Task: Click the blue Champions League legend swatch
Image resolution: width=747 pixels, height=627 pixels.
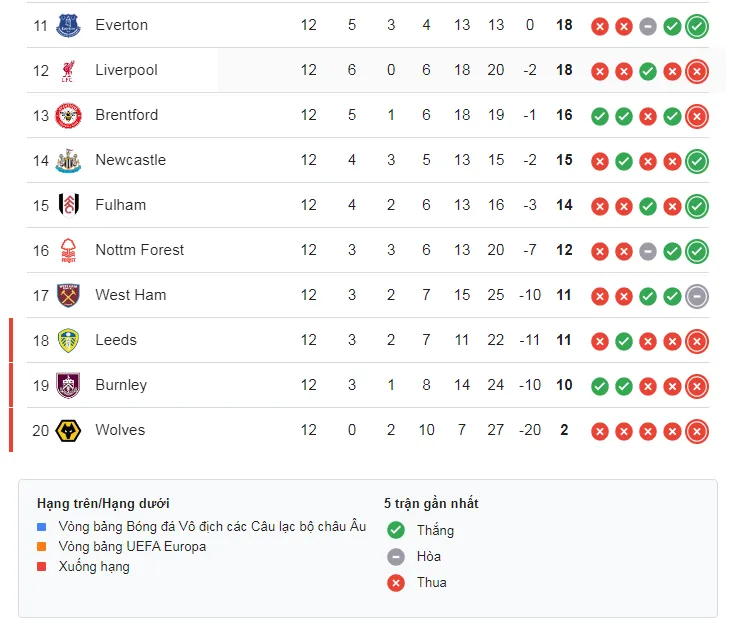Action: pyautogui.click(x=41, y=526)
